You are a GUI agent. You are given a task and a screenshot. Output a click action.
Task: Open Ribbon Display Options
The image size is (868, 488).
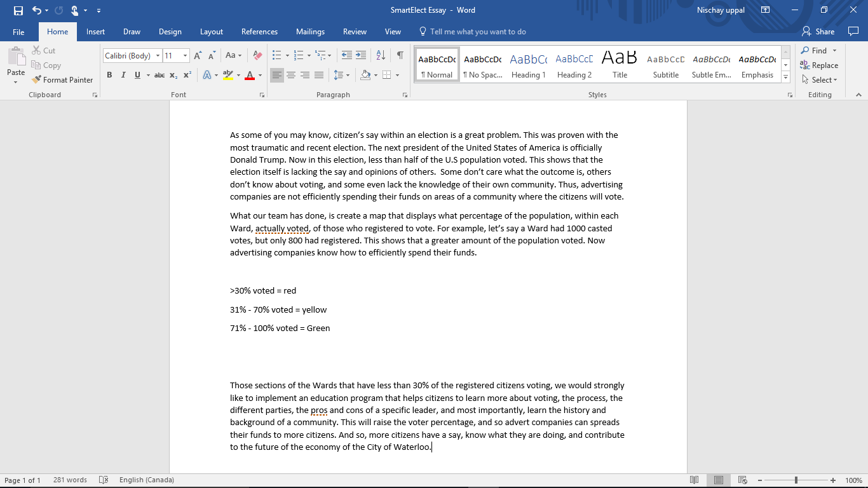click(766, 10)
